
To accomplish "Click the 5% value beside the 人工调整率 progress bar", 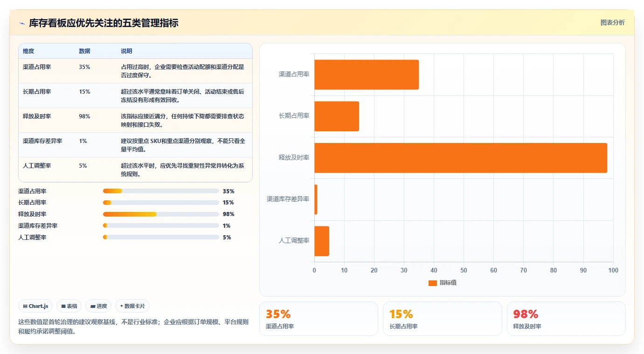I will coord(227,238).
